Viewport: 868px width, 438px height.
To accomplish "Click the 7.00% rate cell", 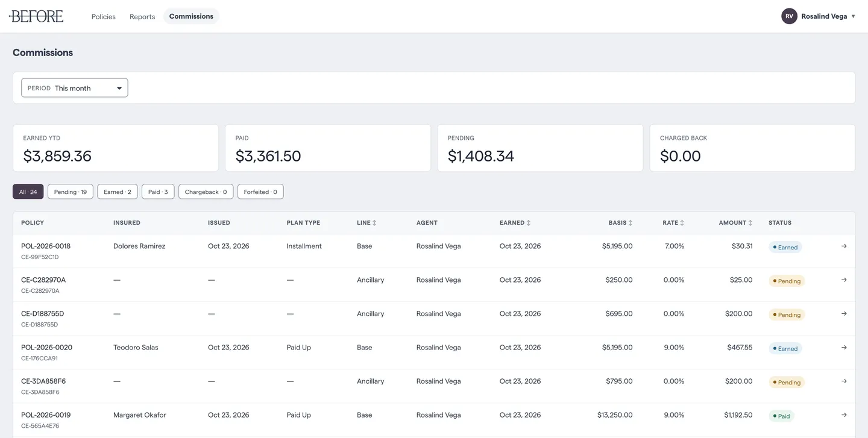I will pos(674,246).
